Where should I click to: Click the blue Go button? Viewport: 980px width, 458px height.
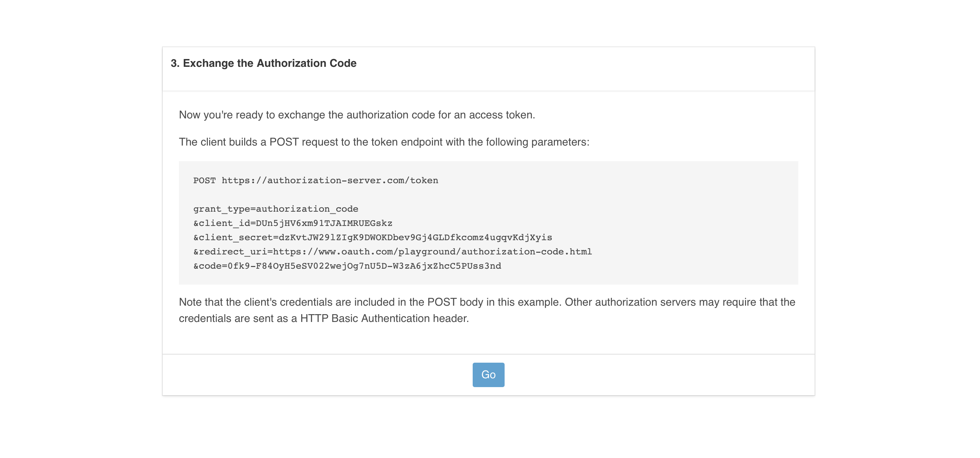click(488, 375)
